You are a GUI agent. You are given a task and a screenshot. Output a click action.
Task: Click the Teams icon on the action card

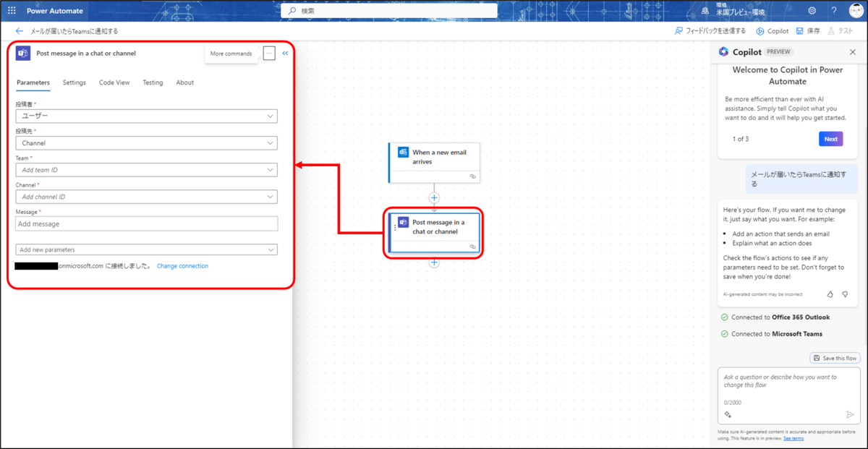click(404, 222)
